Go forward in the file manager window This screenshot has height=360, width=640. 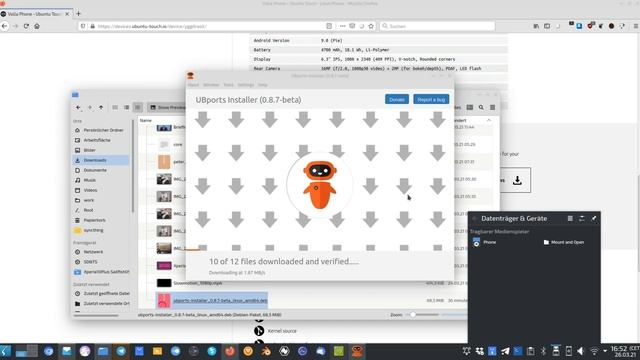tap(90, 107)
